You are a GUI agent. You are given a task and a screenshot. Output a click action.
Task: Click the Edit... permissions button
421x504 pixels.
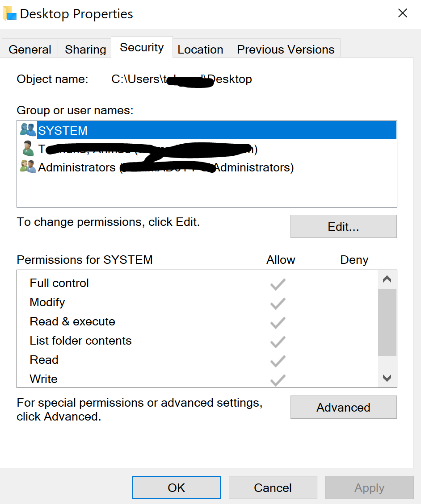[343, 227]
